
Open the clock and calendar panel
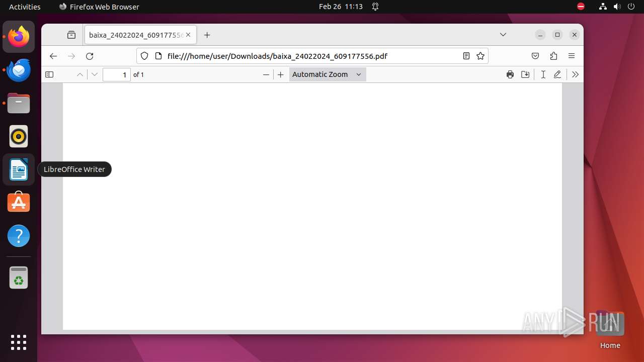point(341,7)
